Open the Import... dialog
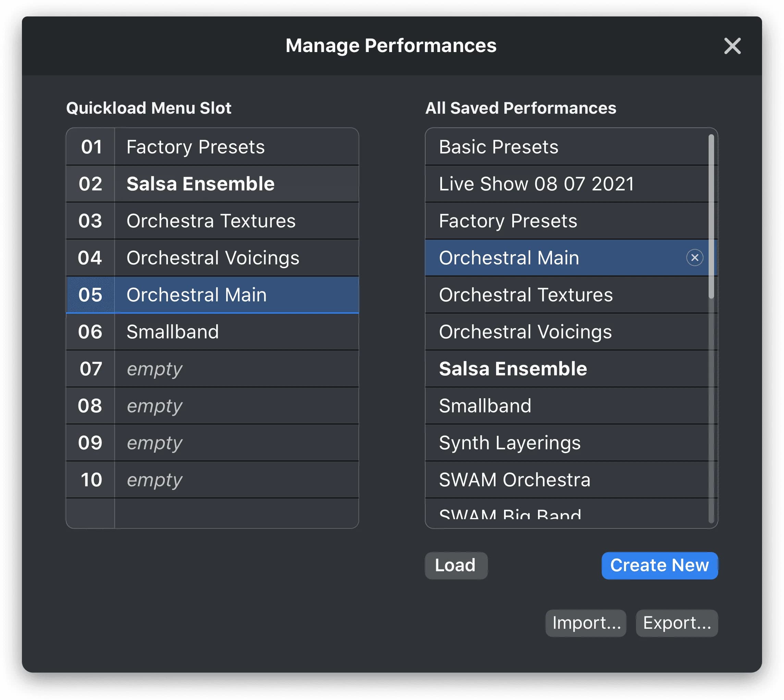Image resolution: width=784 pixels, height=700 pixels. pos(585,623)
